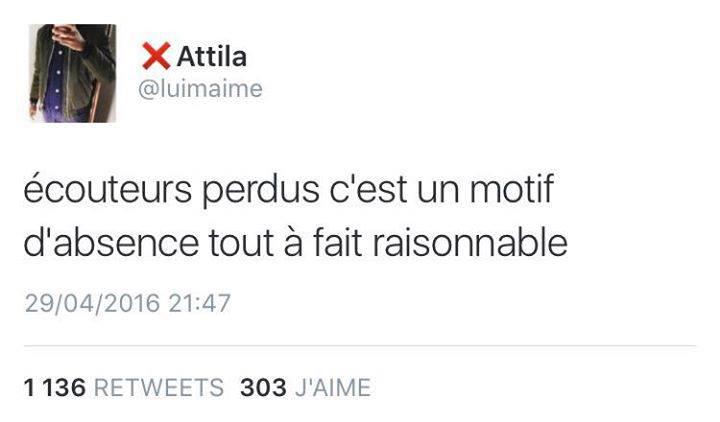This screenshot has height=422, width=720.
Task: Click the tweet time 21:47
Action: coord(199,303)
